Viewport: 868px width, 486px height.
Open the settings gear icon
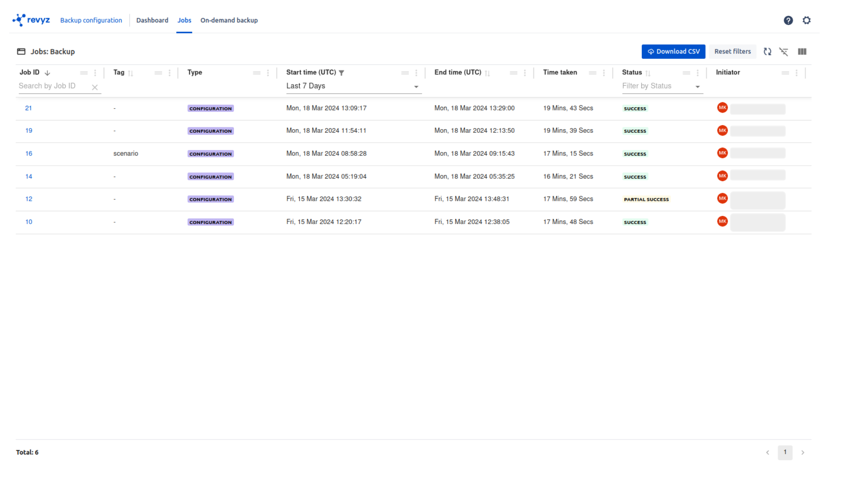pos(806,21)
